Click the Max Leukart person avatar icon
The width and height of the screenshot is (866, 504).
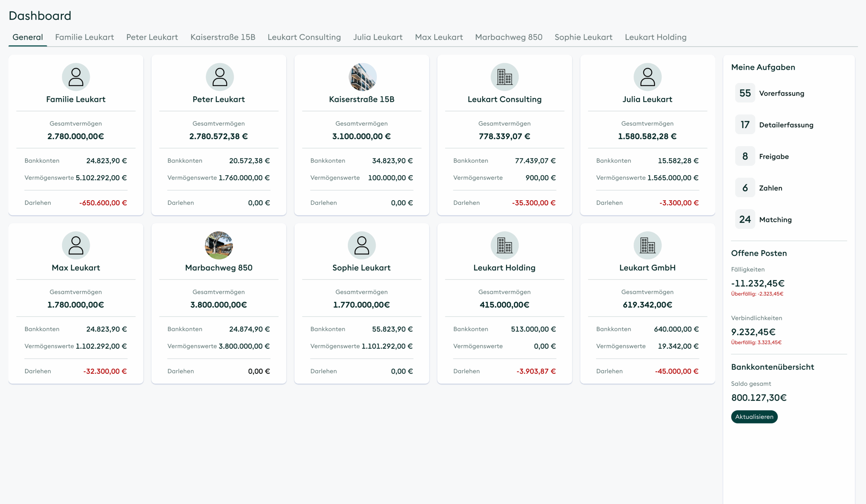click(x=75, y=245)
